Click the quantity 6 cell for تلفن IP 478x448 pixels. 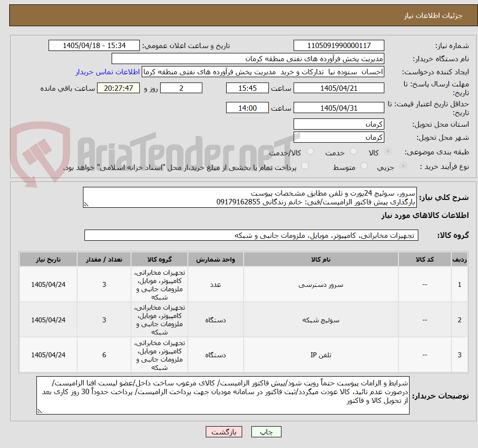point(104,355)
